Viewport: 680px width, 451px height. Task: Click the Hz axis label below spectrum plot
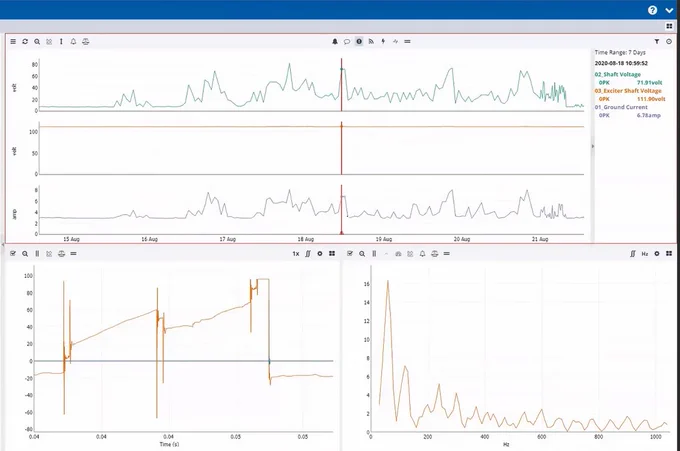tap(506, 444)
